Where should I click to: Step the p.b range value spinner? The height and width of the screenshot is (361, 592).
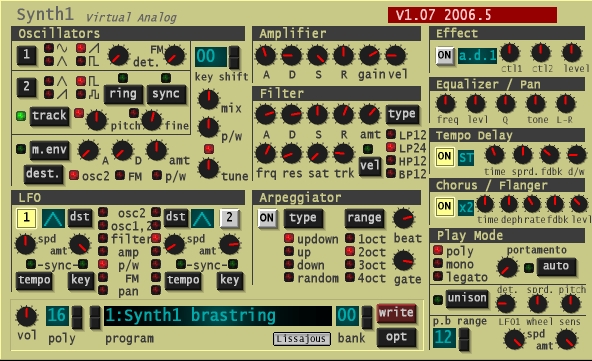464,338
